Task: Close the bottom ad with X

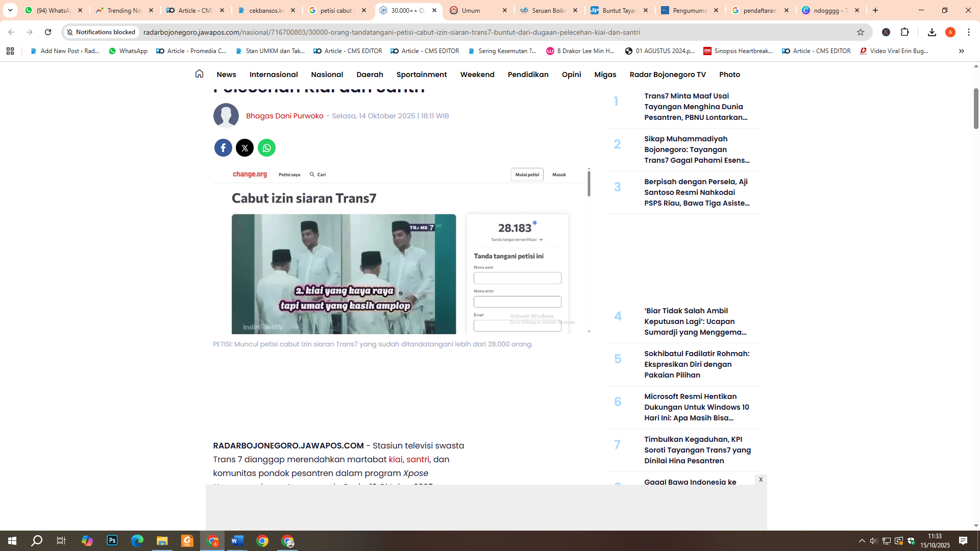Action: coord(761,480)
